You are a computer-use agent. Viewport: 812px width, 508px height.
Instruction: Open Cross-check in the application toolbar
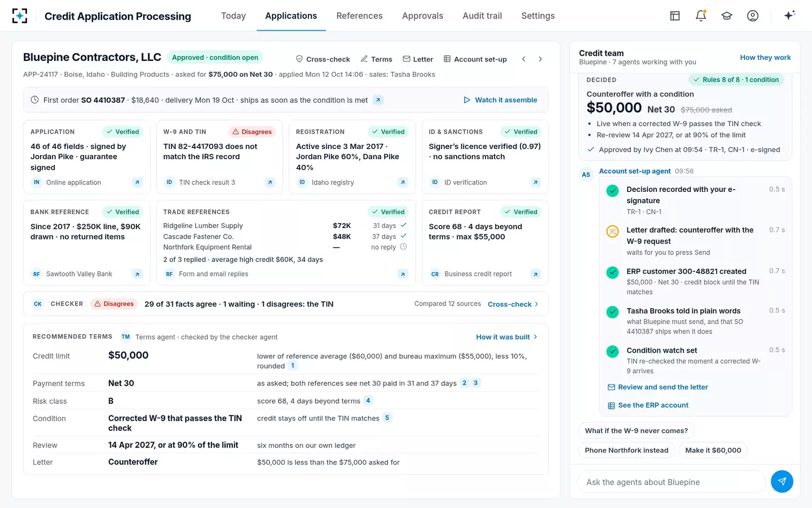(x=323, y=59)
